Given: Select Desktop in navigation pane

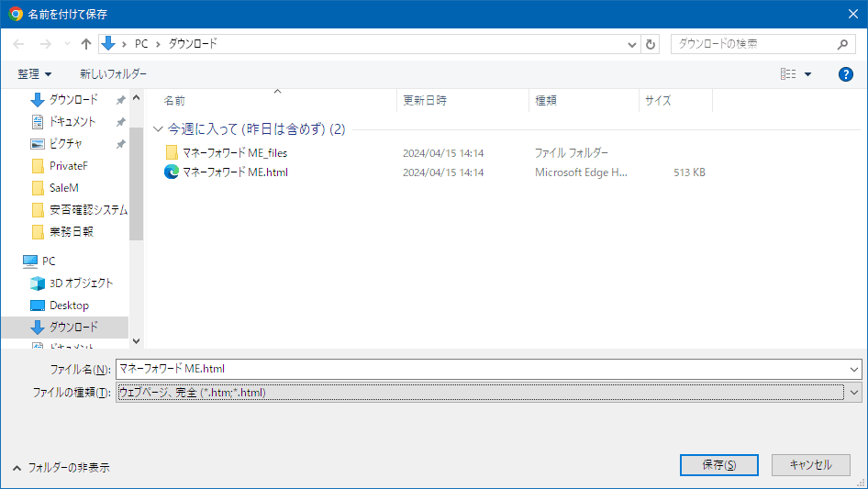Looking at the screenshot, I should click(69, 305).
